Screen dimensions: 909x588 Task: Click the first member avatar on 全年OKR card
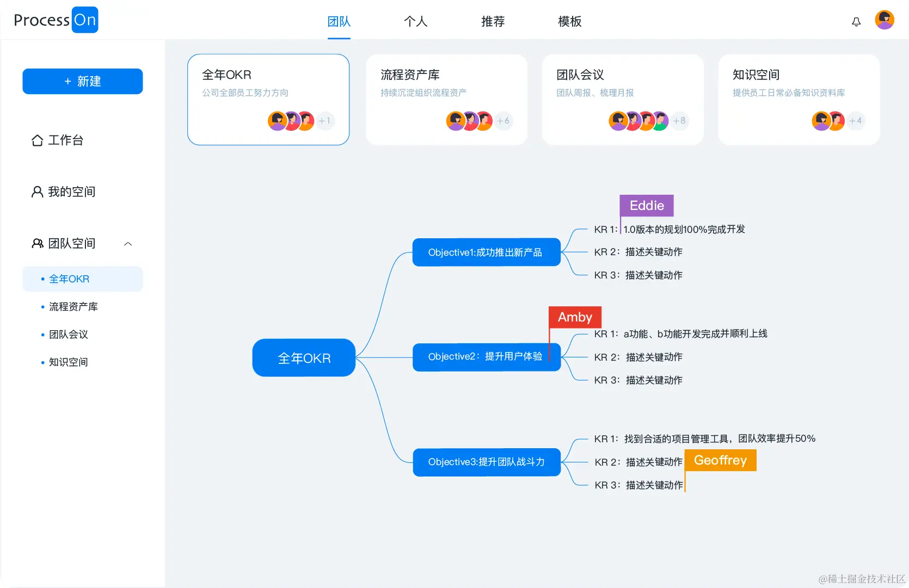point(277,121)
